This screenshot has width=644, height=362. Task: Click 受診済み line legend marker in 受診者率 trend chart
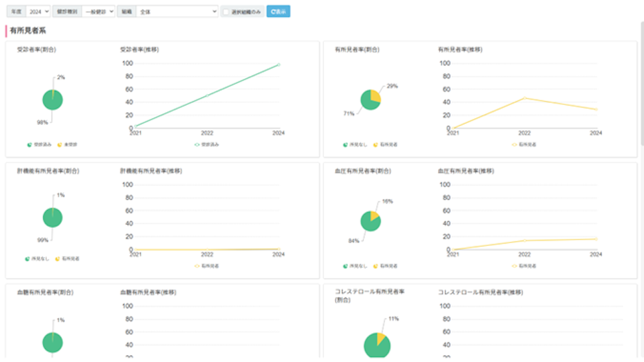click(198, 144)
